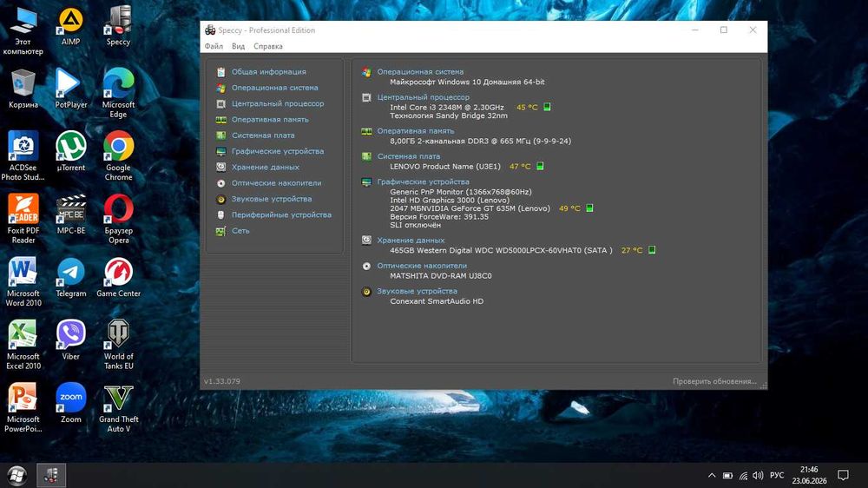Click Windows logo icon in summary panel
Image resolution: width=868 pixels, height=488 pixels.
[366, 72]
